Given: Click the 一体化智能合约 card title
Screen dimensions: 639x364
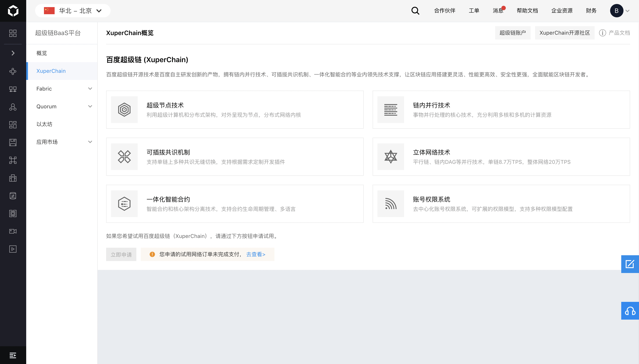Looking at the screenshot, I should 168,199.
